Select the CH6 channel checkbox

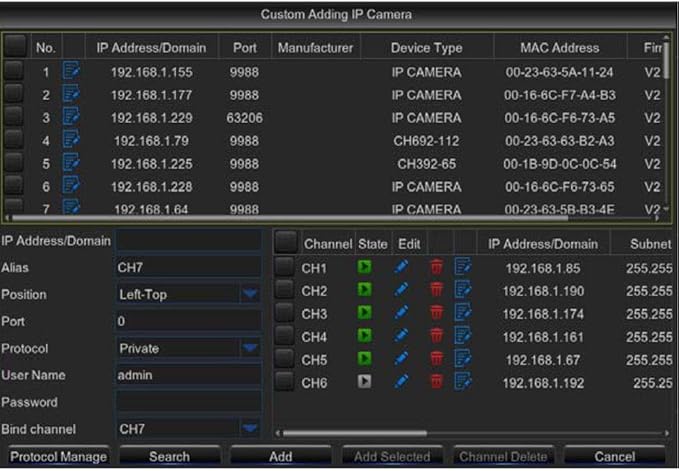284,381
